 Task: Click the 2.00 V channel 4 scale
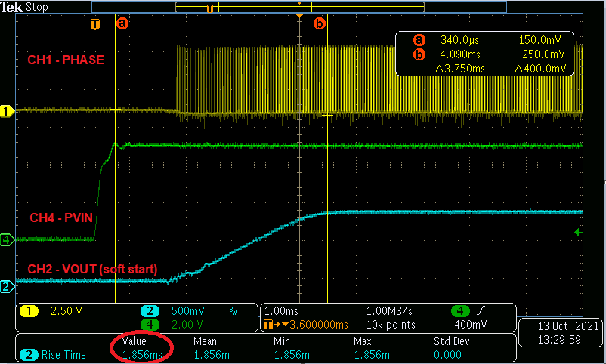(187, 324)
